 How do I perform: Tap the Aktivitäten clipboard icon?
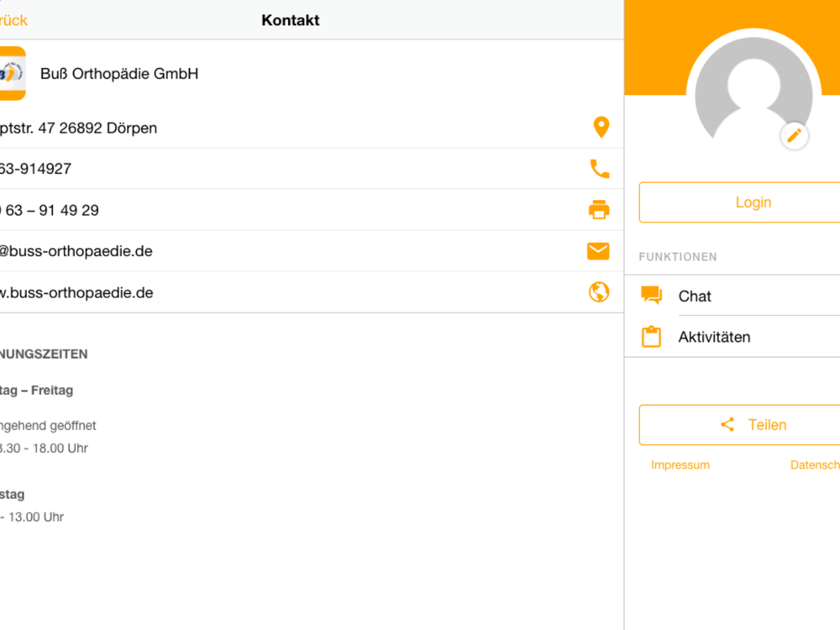click(x=652, y=337)
